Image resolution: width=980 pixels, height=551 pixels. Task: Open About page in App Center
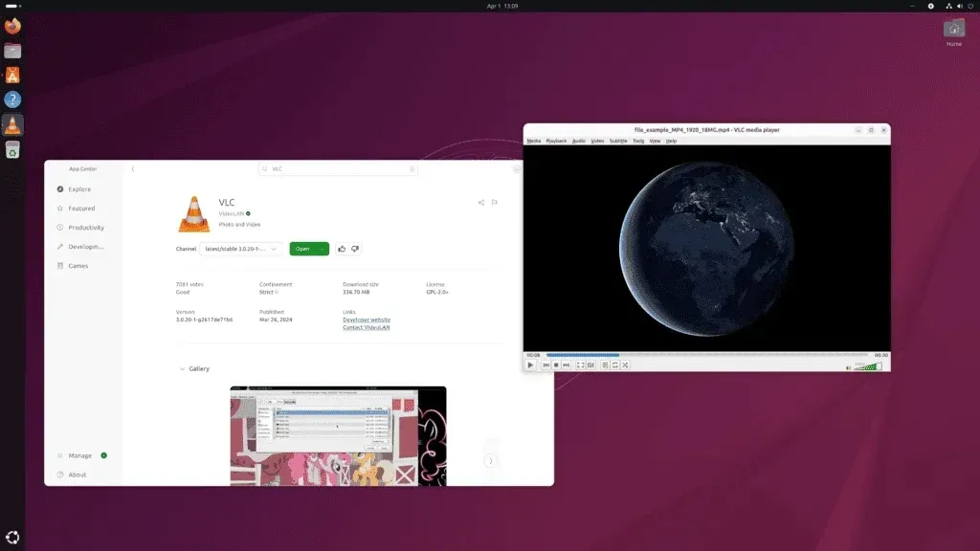77,474
